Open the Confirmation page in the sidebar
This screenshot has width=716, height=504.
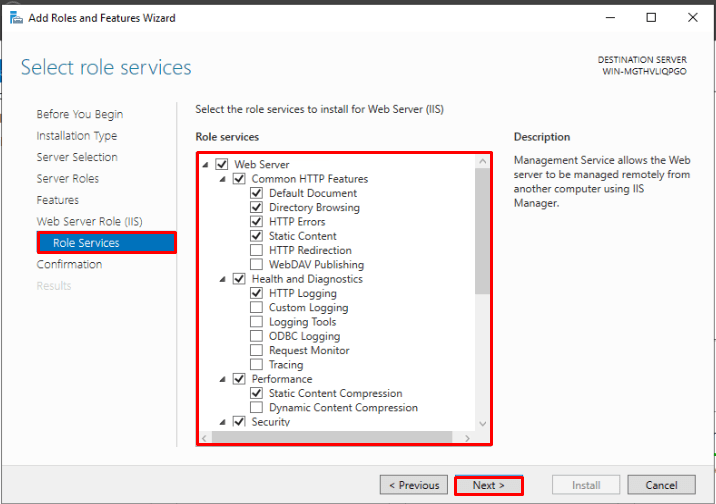(x=69, y=264)
